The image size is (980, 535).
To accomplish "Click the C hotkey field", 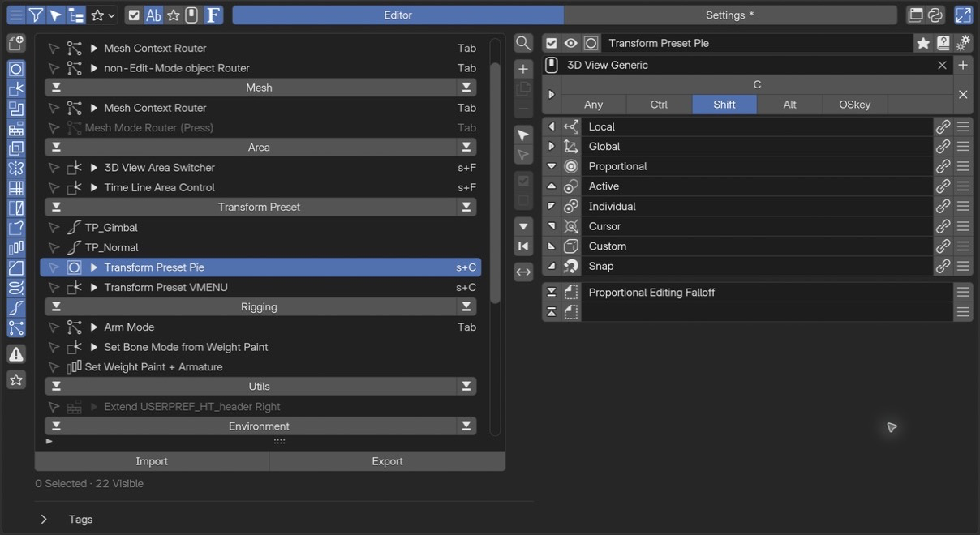I will [x=757, y=84].
